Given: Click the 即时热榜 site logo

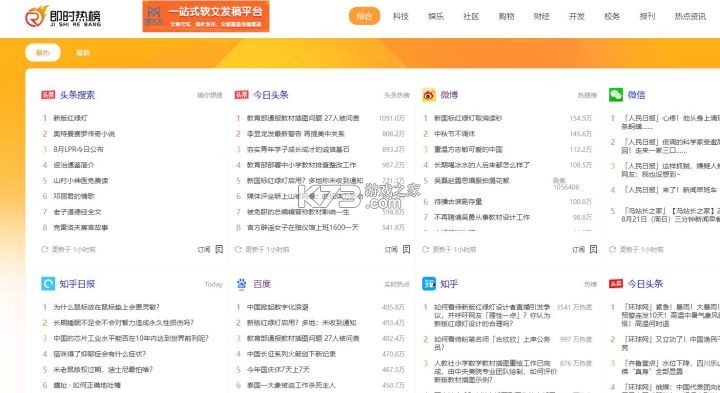Looking at the screenshot, I should [63, 17].
